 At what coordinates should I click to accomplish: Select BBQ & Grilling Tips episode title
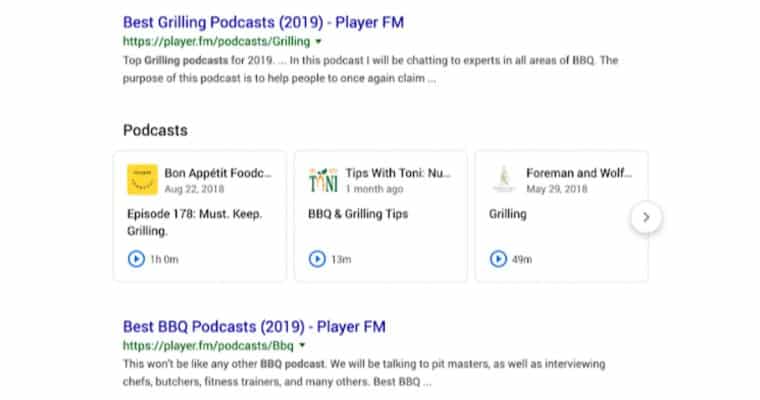click(x=358, y=214)
